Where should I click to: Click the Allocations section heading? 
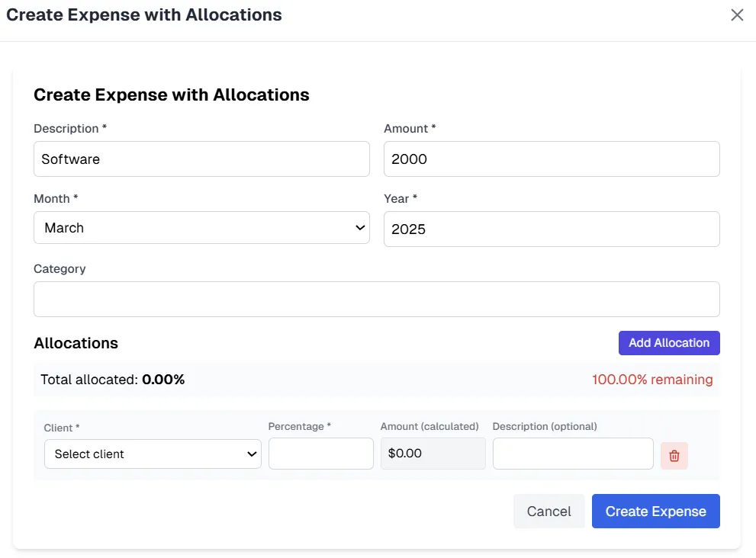pos(76,343)
